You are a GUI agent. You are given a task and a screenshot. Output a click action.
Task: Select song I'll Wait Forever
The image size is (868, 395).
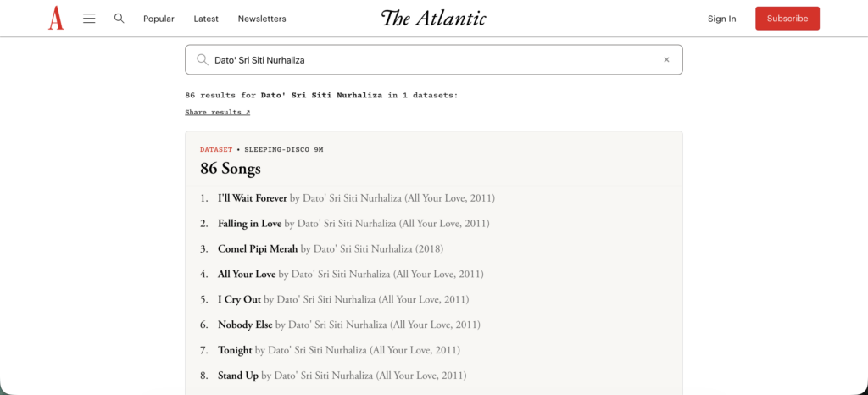coord(253,198)
